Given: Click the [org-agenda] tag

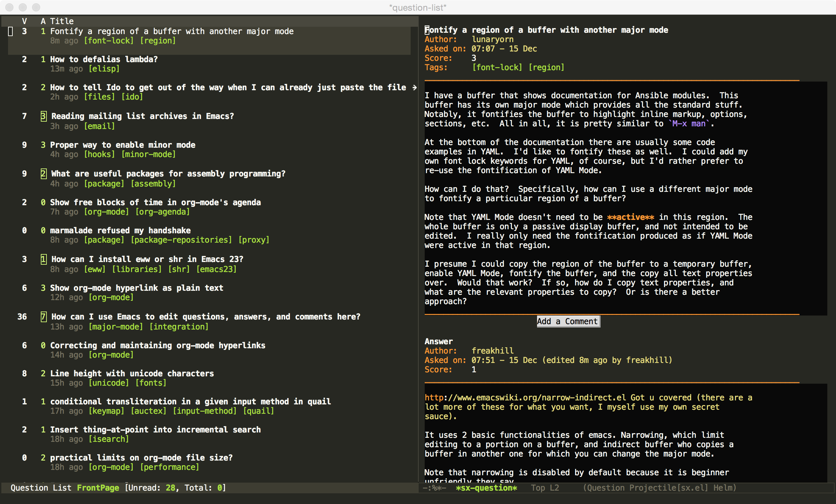Looking at the screenshot, I should [x=163, y=212].
